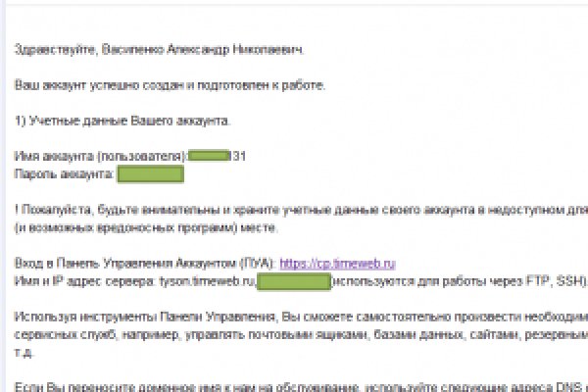The image size is (588, 392).
Task: Open the https://cp.timeweb.ru link
Action: point(337,264)
